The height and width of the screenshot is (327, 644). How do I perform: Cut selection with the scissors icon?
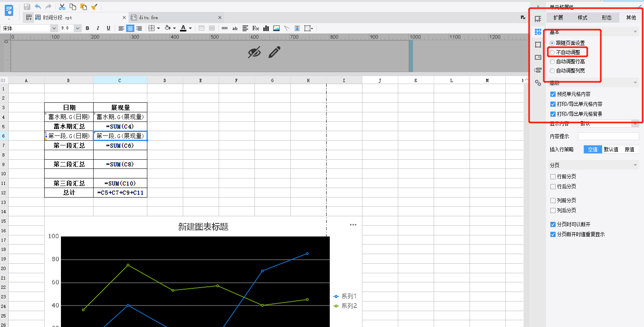tap(62, 6)
